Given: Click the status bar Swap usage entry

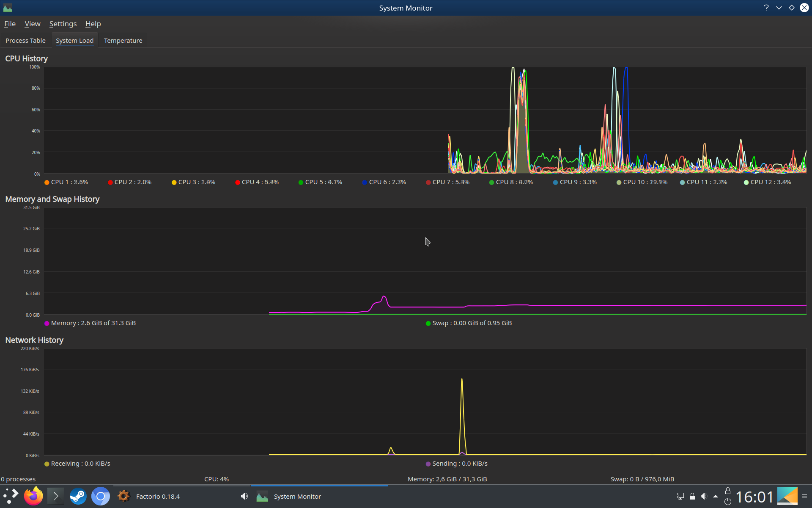Looking at the screenshot, I should tap(642, 479).
